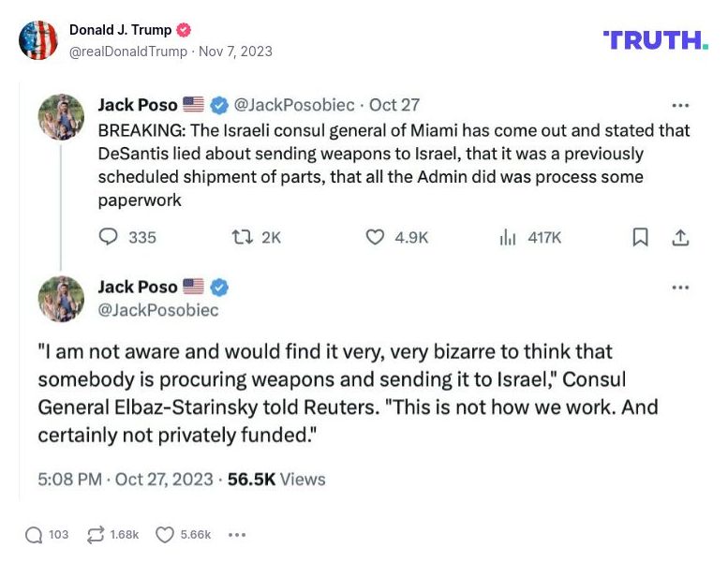Click the views chart icon showing 417K

tap(508, 237)
